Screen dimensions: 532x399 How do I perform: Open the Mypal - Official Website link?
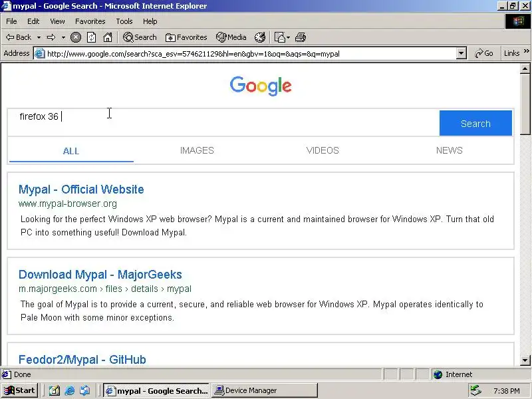[x=81, y=190]
